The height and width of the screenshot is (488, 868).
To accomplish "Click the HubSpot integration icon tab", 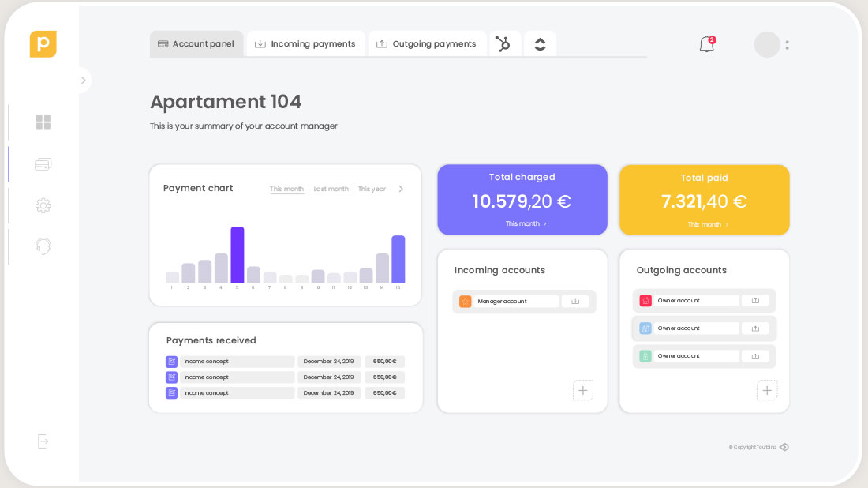I will [503, 44].
